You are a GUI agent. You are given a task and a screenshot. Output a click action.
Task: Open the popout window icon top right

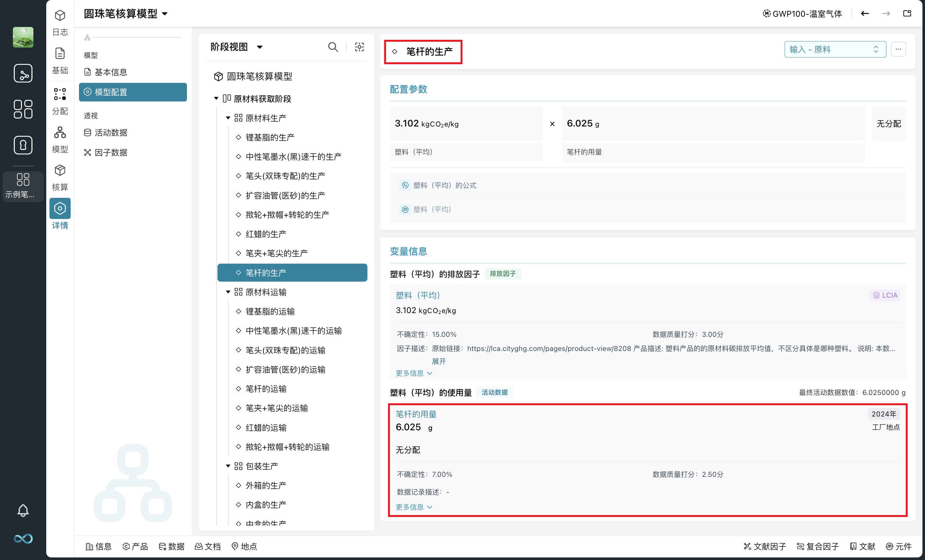(907, 13)
